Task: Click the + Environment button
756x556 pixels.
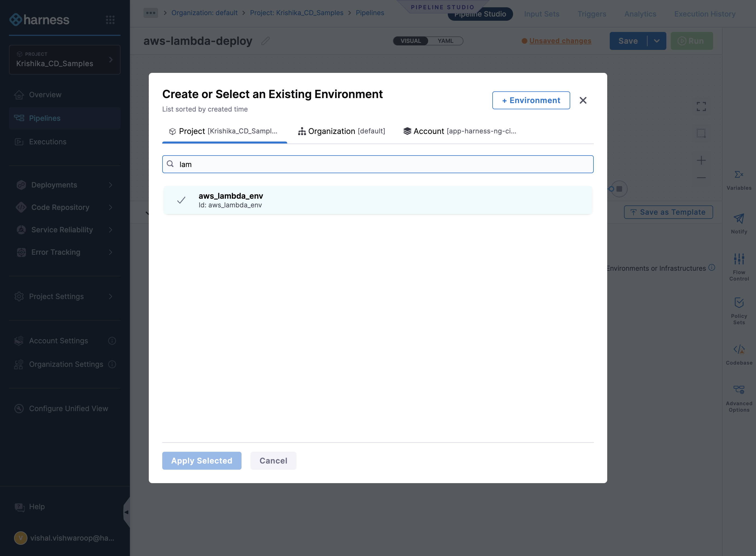Action: pos(531,100)
